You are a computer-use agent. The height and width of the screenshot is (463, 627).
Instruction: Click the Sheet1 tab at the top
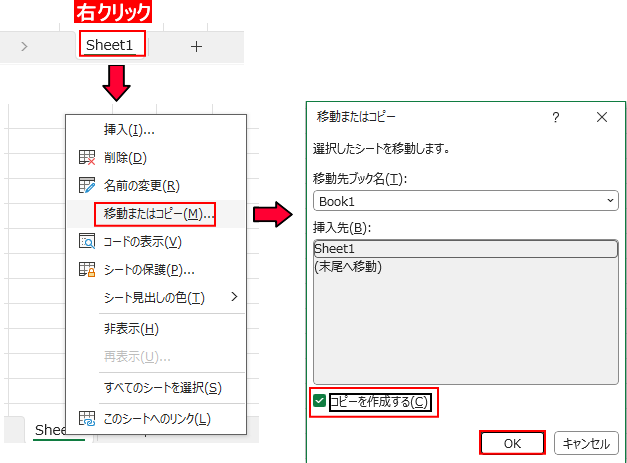click(110, 45)
